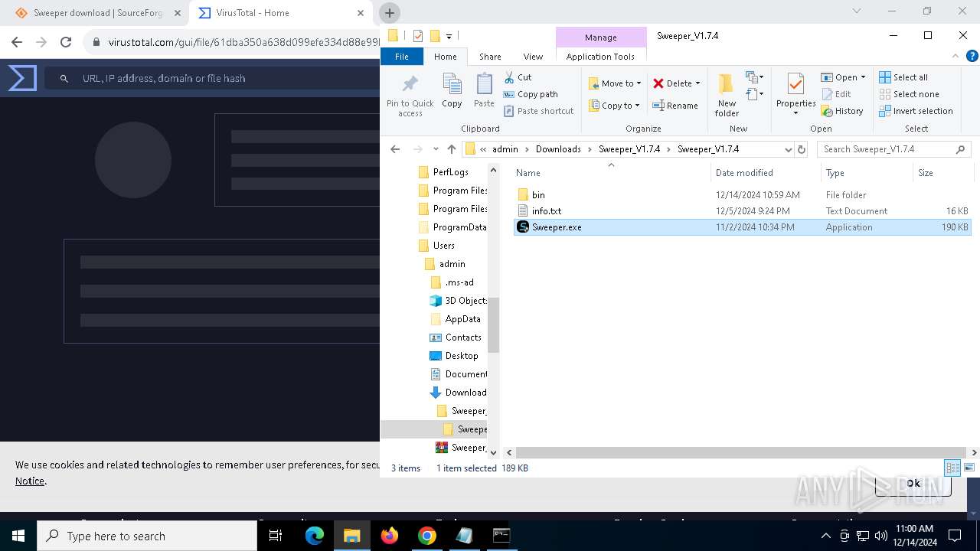Open Explorer Help question mark icon
980x551 pixels.
(972, 56)
